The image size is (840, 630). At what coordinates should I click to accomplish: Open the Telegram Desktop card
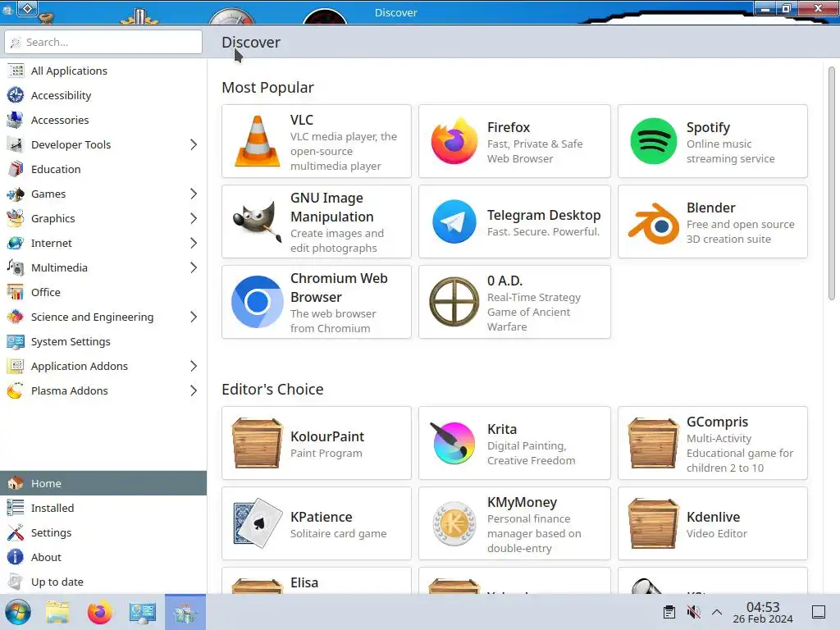coord(514,221)
